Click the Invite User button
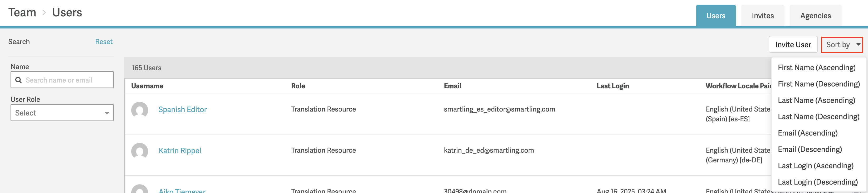The image size is (868, 193). click(x=793, y=45)
